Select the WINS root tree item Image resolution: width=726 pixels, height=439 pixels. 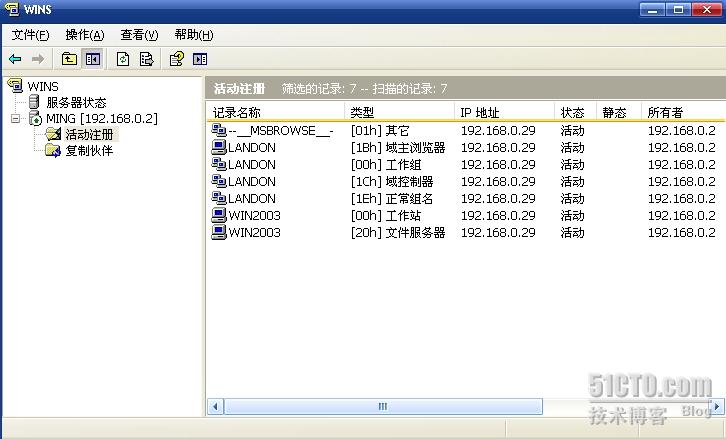click(43, 87)
